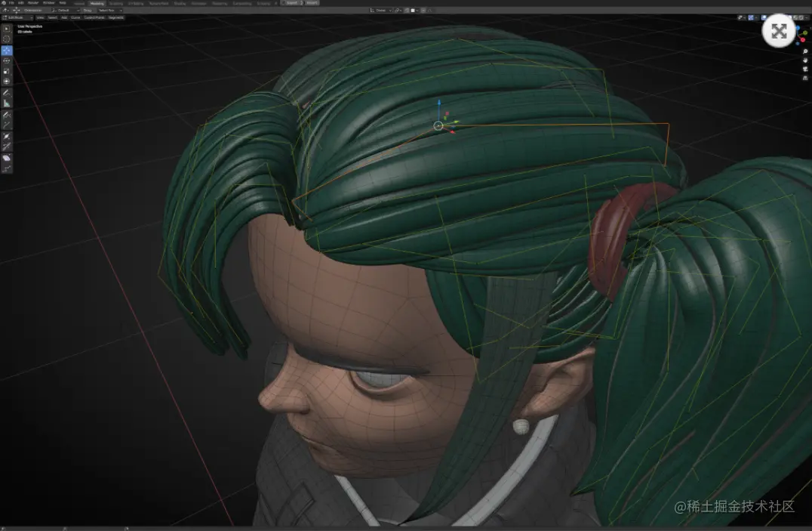Viewport: 812px width, 531px height.
Task: Switch to the Animation workspace tab
Action: point(199,3)
